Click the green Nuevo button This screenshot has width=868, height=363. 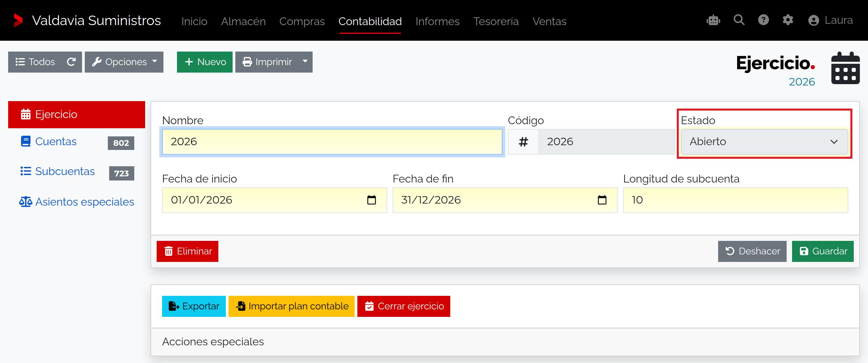tap(205, 62)
